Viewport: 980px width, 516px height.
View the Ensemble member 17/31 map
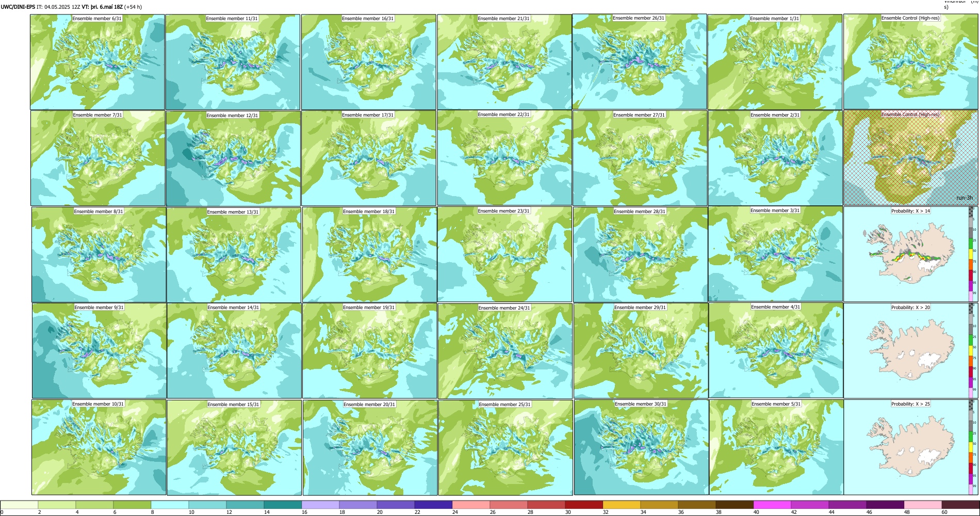pos(369,158)
